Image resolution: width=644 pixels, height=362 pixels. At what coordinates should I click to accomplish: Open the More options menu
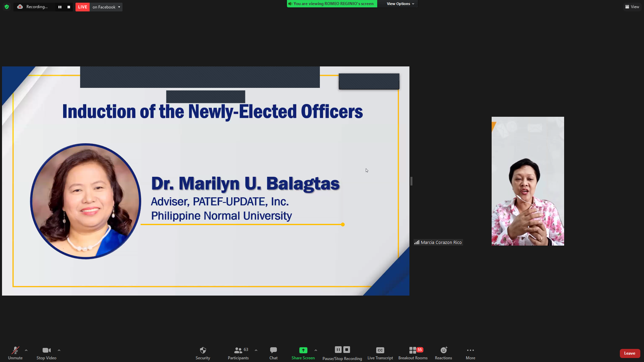pyautogui.click(x=470, y=353)
